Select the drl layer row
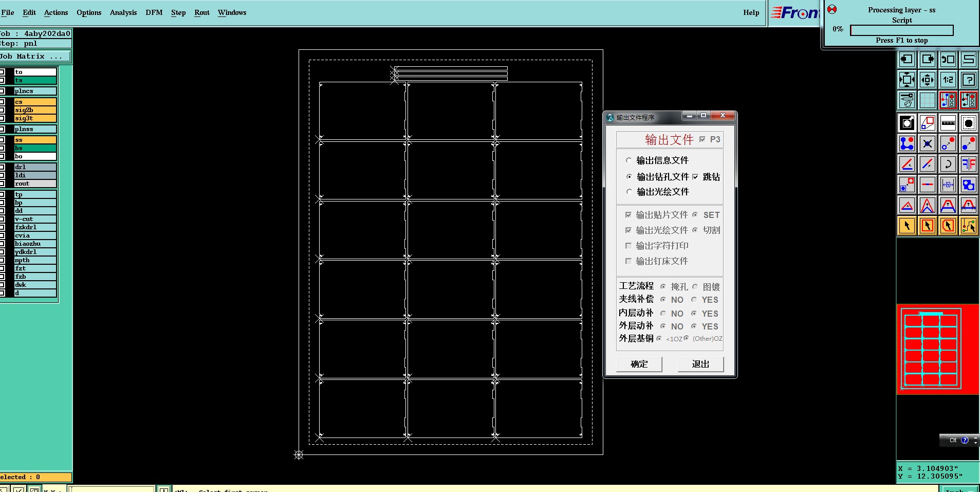This screenshot has height=492, width=980. 35,167
